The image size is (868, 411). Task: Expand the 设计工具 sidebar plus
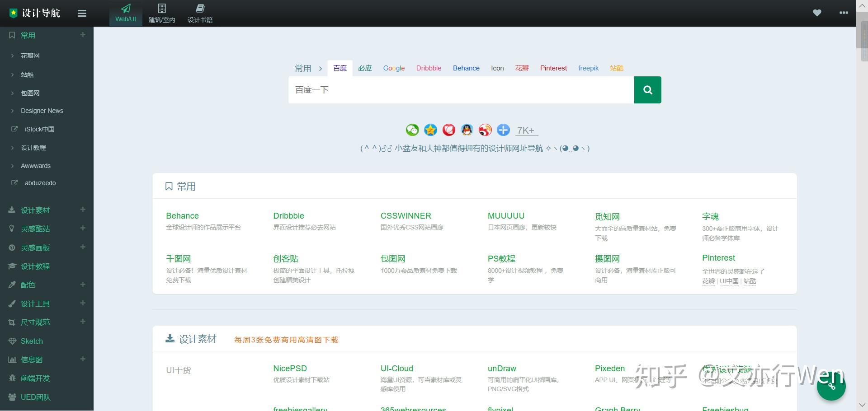[x=83, y=303]
